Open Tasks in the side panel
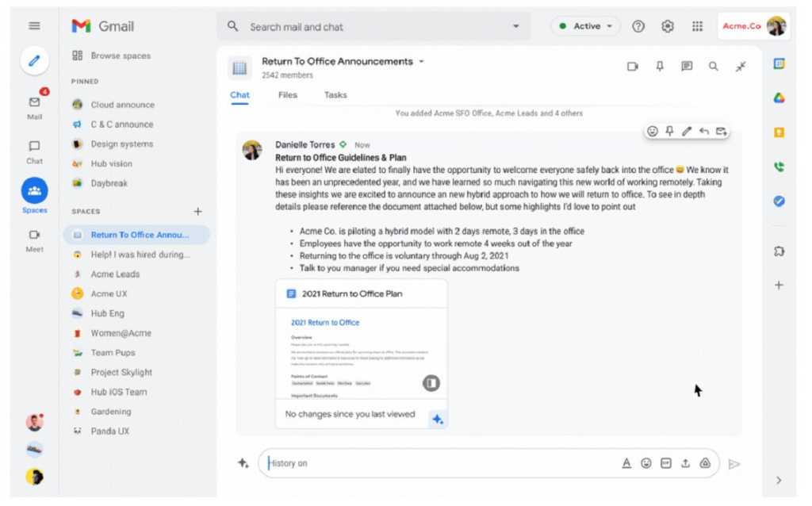The height and width of the screenshot is (506, 812). [779, 201]
